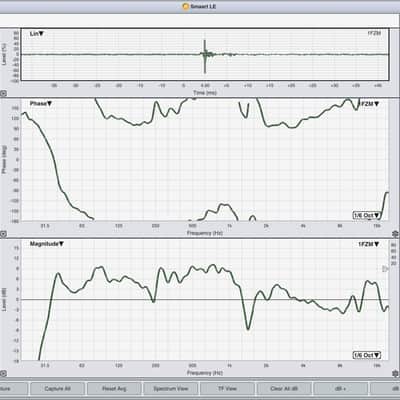Collapse the impulse response pane using left corner icon
The image size is (400, 400).
[3, 94]
